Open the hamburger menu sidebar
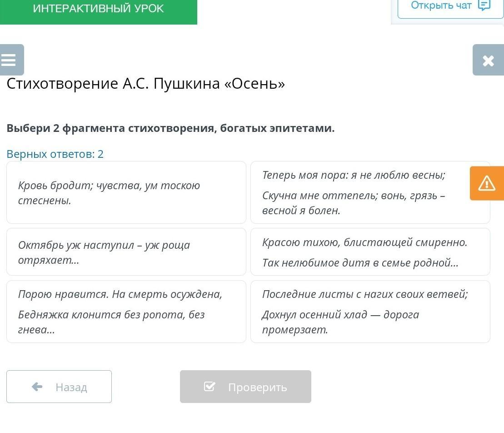 [11, 60]
